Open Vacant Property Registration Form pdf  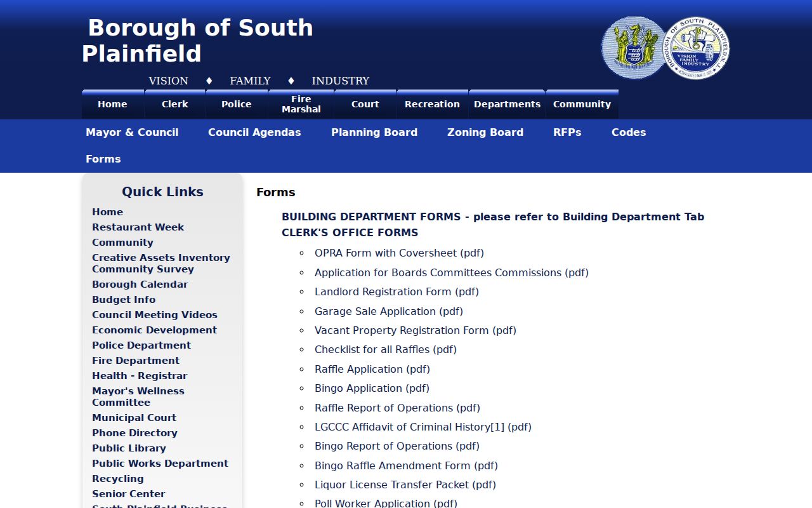pos(416,331)
